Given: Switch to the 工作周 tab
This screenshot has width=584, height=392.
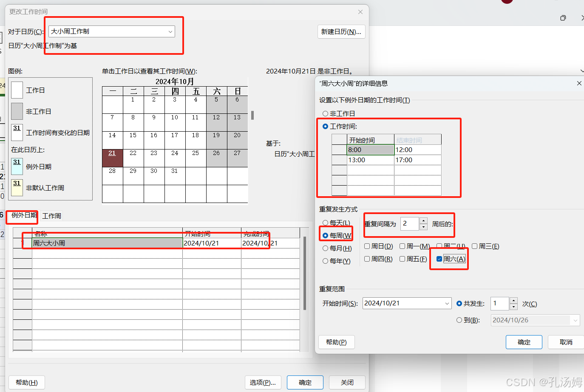Looking at the screenshot, I should coord(52,216).
